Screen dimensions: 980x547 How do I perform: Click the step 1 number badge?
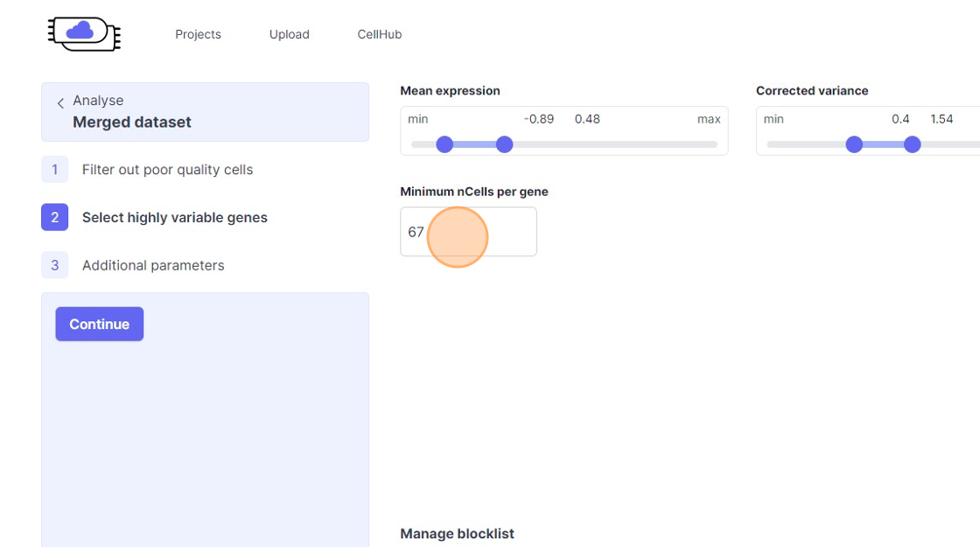pyautogui.click(x=54, y=170)
